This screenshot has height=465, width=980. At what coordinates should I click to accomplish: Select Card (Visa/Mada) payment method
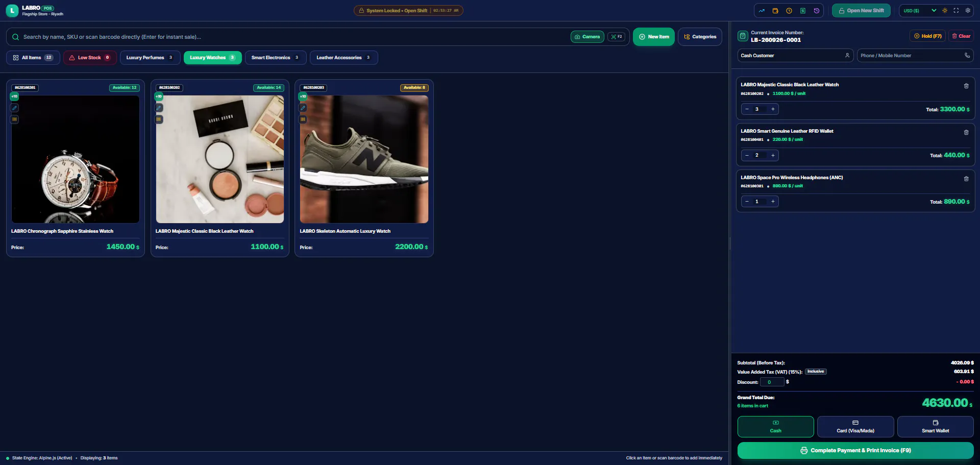pos(855,427)
